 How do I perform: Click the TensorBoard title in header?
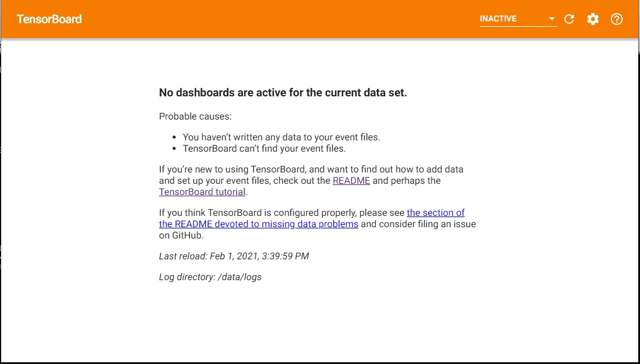pyautogui.click(x=49, y=19)
